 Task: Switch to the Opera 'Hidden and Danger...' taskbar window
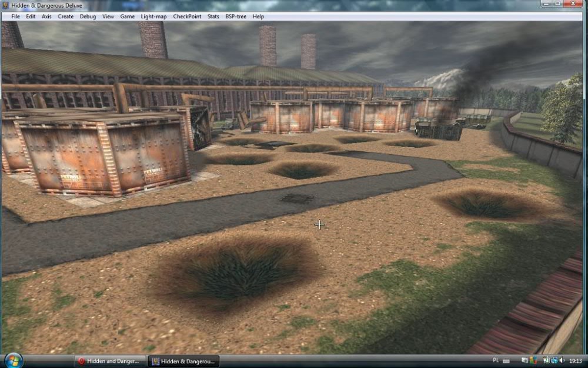tap(109, 362)
